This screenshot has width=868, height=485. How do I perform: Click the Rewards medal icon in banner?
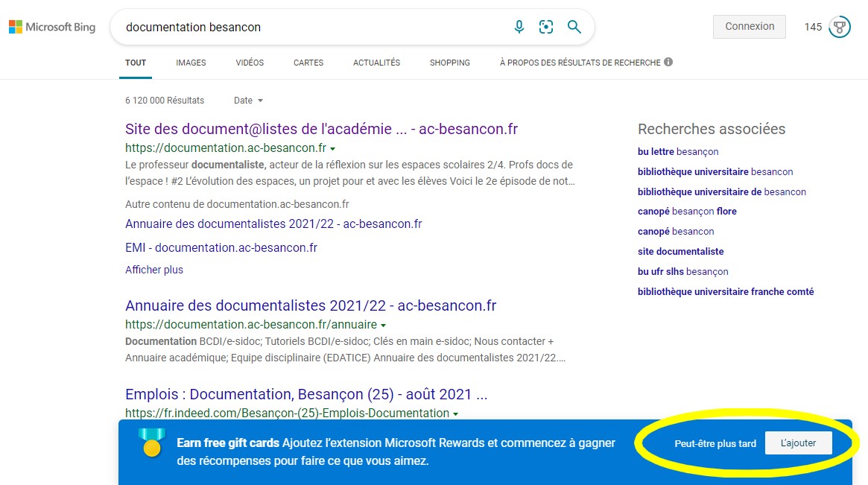152,443
